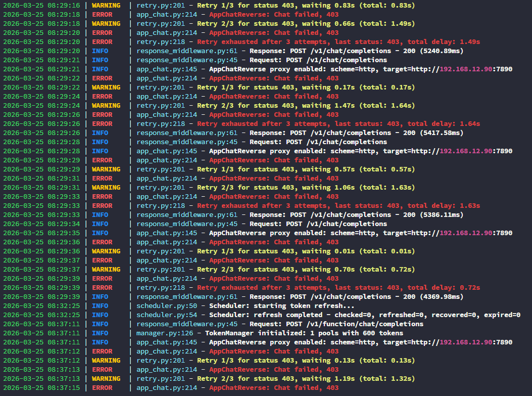The width and height of the screenshot is (532, 396).
Task: Click the 'scheduler.py:54' source reference
Action: 167,315
